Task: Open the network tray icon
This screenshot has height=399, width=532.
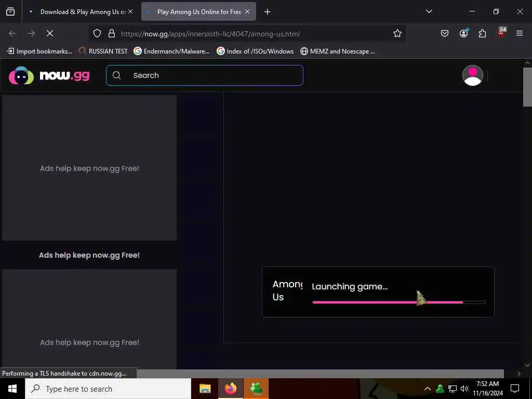Action: (x=453, y=389)
